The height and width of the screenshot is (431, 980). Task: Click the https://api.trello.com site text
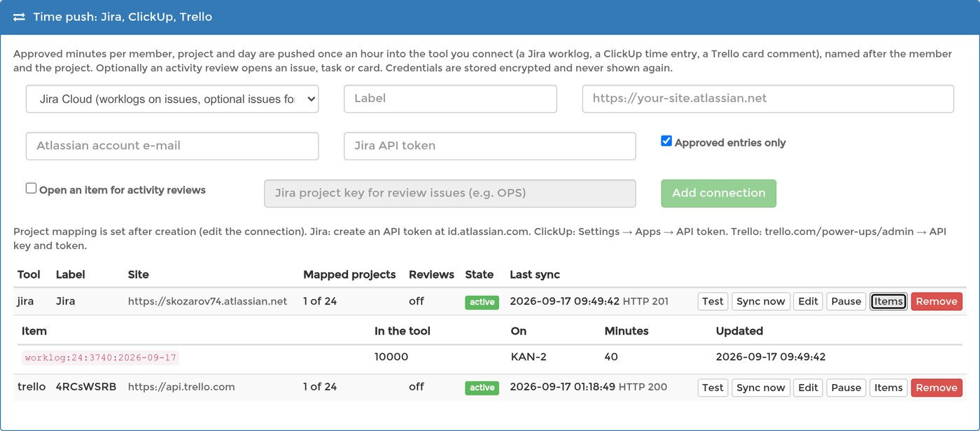point(181,387)
